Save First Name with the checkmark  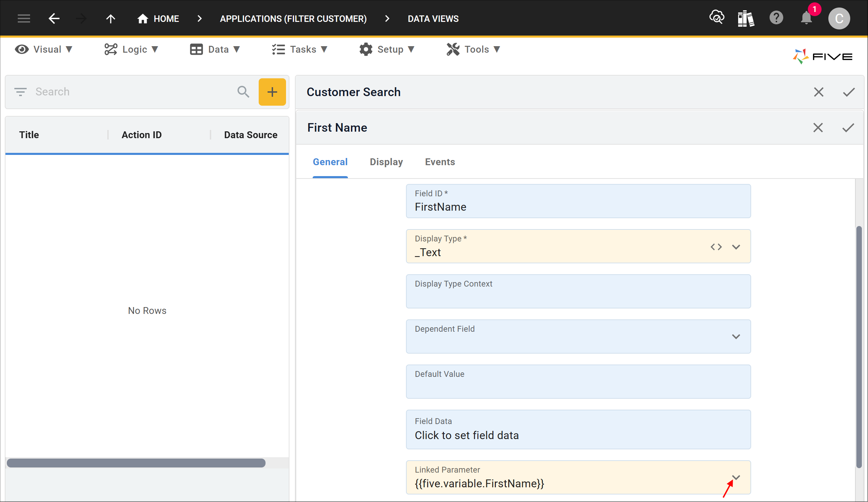(x=848, y=128)
